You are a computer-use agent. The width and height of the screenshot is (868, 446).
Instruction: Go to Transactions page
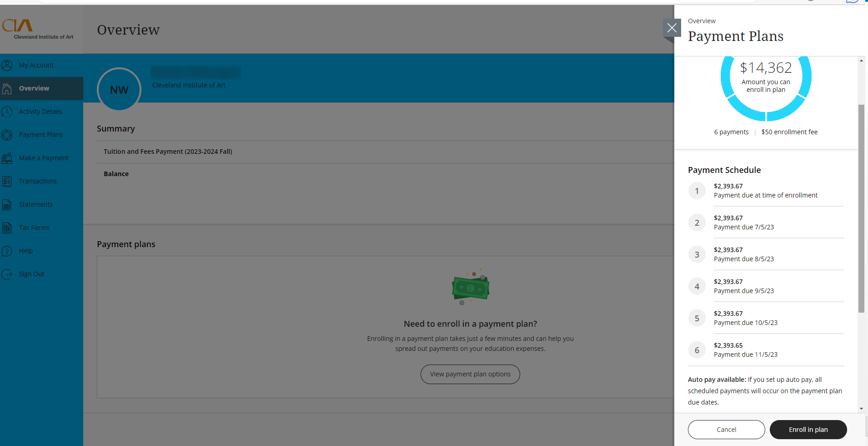(41, 181)
